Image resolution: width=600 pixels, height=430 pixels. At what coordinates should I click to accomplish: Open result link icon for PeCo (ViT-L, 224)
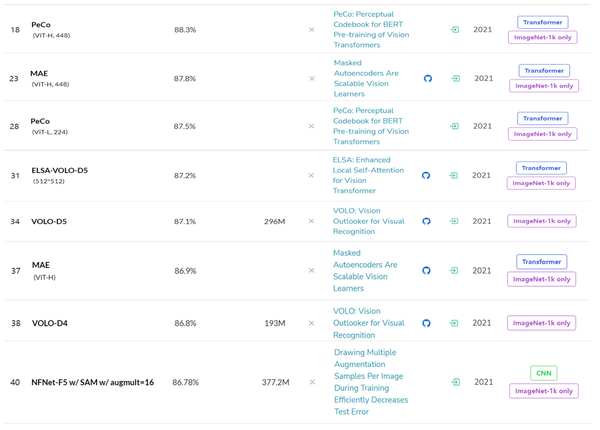[455, 127]
